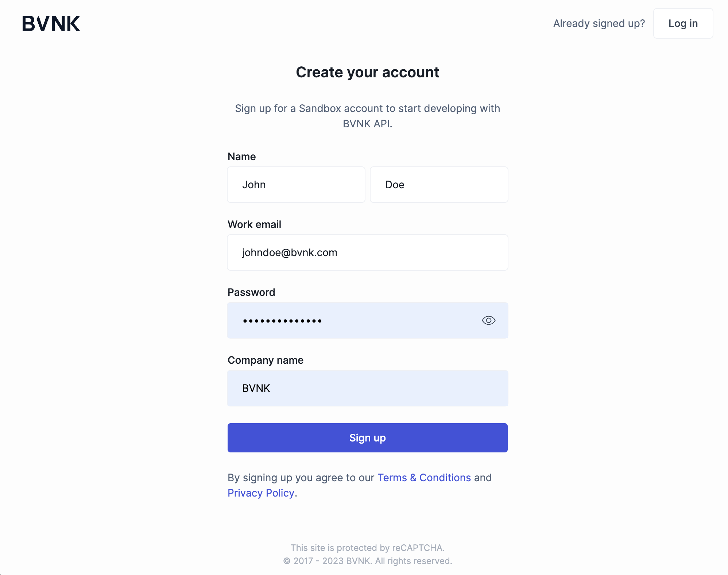Click the Already signed up? text

[599, 23]
